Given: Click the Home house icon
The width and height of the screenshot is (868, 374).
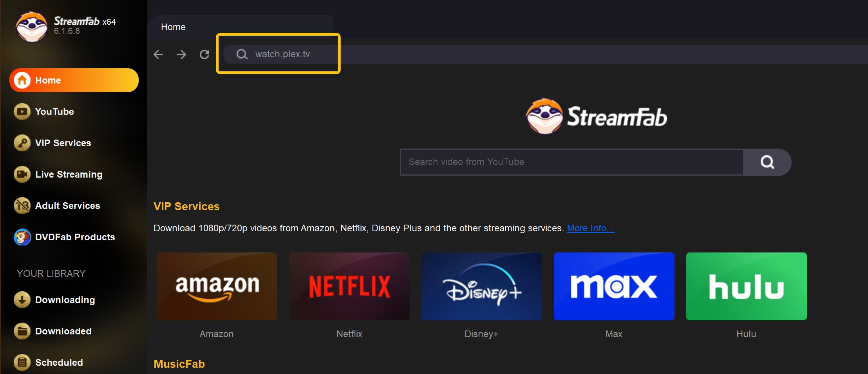Looking at the screenshot, I should pos(22,80).
